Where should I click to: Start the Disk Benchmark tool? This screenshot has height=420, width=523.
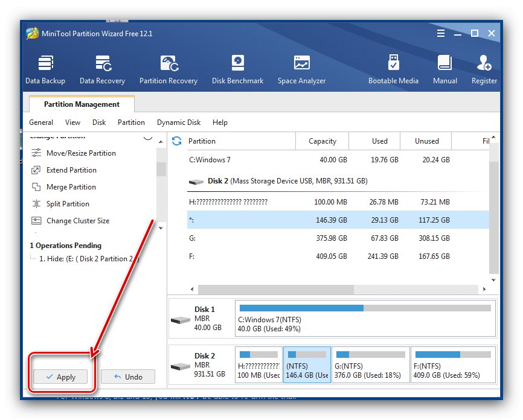[x=237, y=69]
